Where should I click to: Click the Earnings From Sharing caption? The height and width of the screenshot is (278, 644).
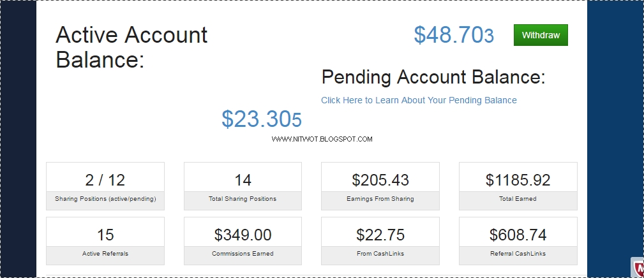point(380,199)
